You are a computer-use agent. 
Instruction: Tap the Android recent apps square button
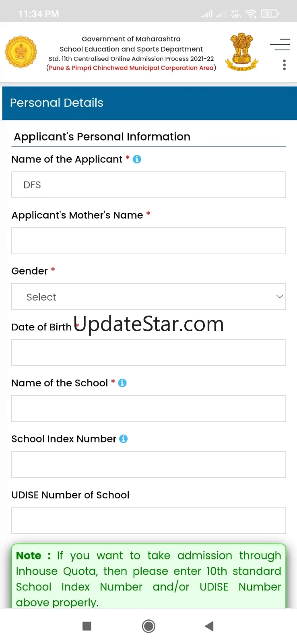(x=87, y=626)
